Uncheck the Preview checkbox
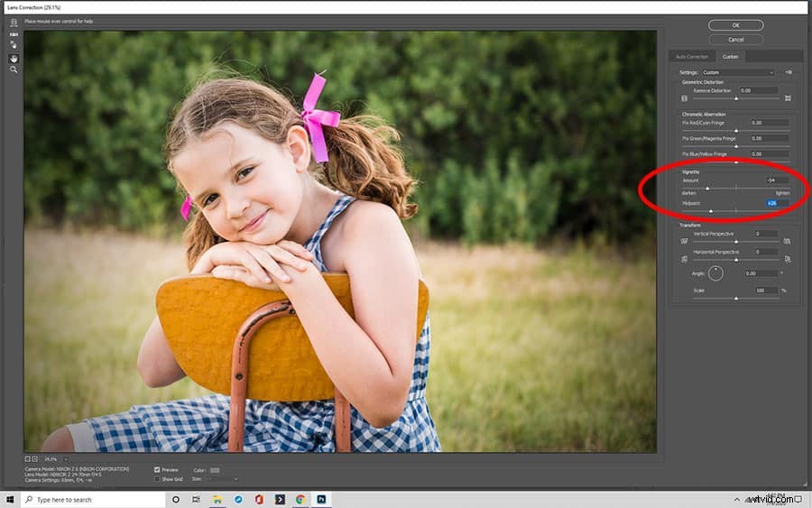Viewport: 812px width, 508px height. pyautogui.click(x=157, y=470)
